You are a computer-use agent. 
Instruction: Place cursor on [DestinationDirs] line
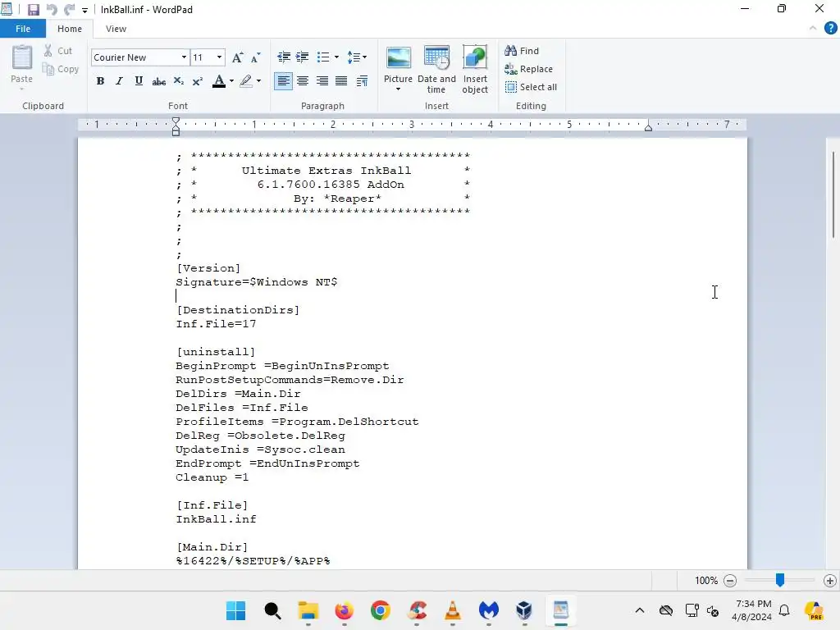coord(238,310)
